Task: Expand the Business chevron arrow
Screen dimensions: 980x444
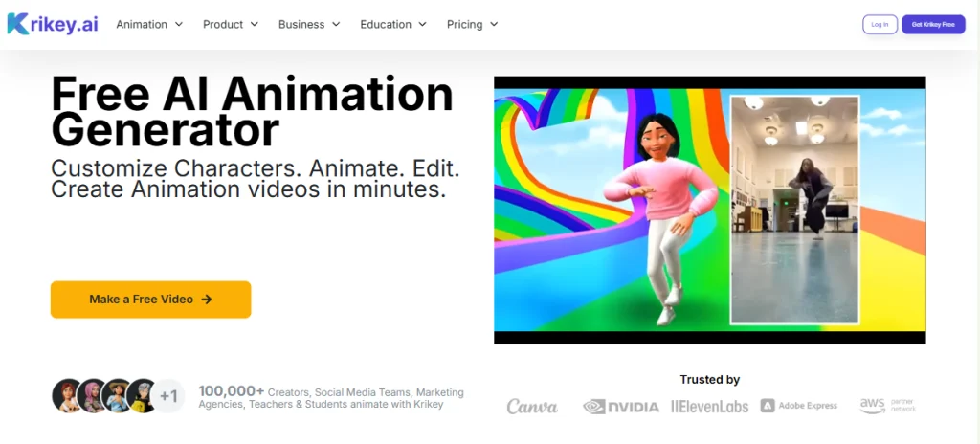Action: tap(336, 24)
